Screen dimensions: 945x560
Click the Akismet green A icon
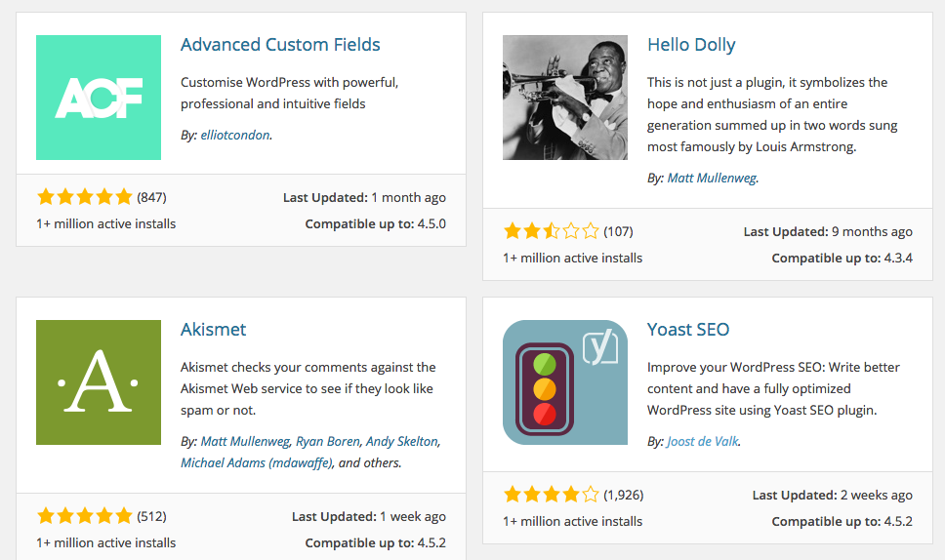(x=99, y=382)
